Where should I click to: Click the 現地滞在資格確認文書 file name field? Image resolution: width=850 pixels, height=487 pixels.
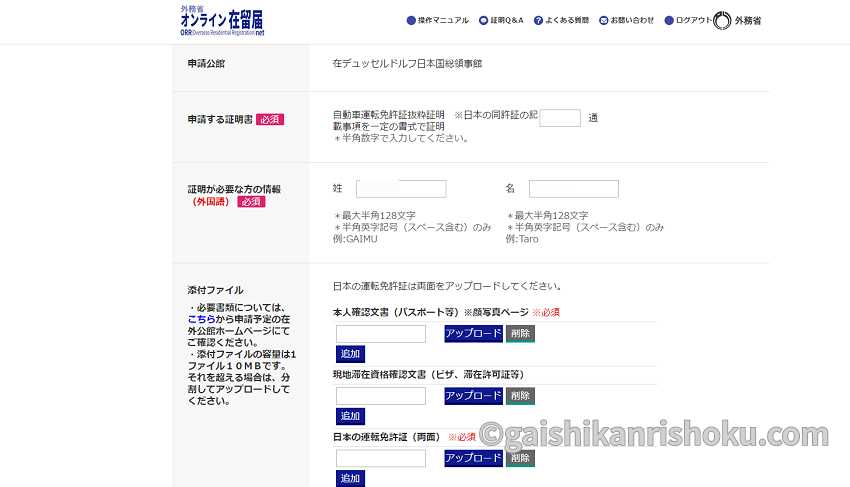tap(381, 396)
